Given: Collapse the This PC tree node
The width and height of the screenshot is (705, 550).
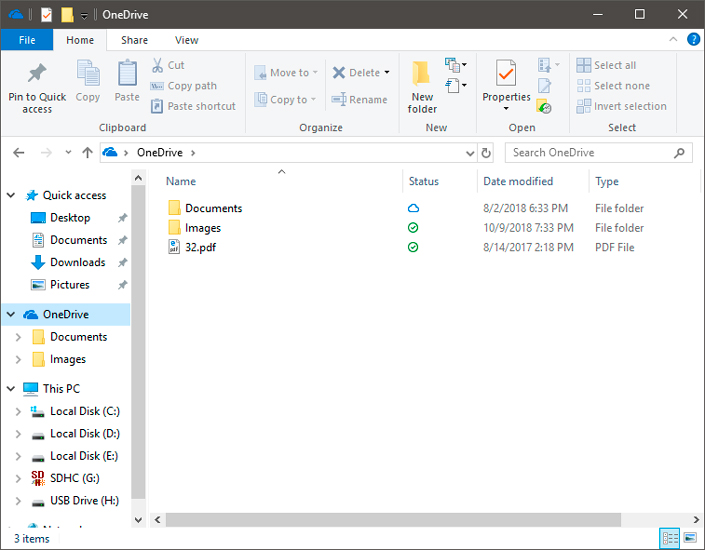Looking at the screenshot, I should (11, 389).
